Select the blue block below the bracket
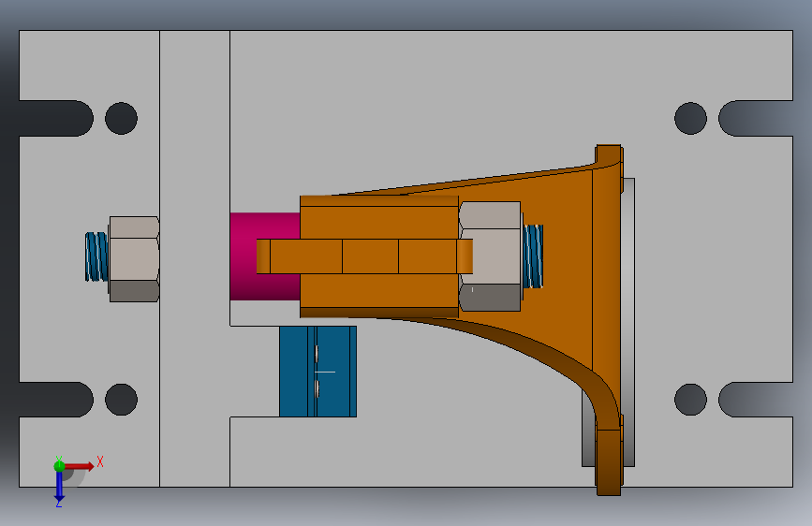The width and height of the screenshot is (812, 526). pyautogui.click(x=318, y=372)
